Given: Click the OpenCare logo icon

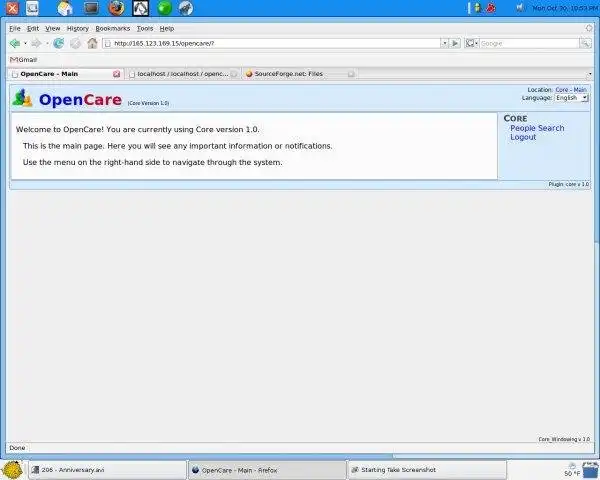Looking at the screenshot, I should pyautogui.click(x=22, y=98).
